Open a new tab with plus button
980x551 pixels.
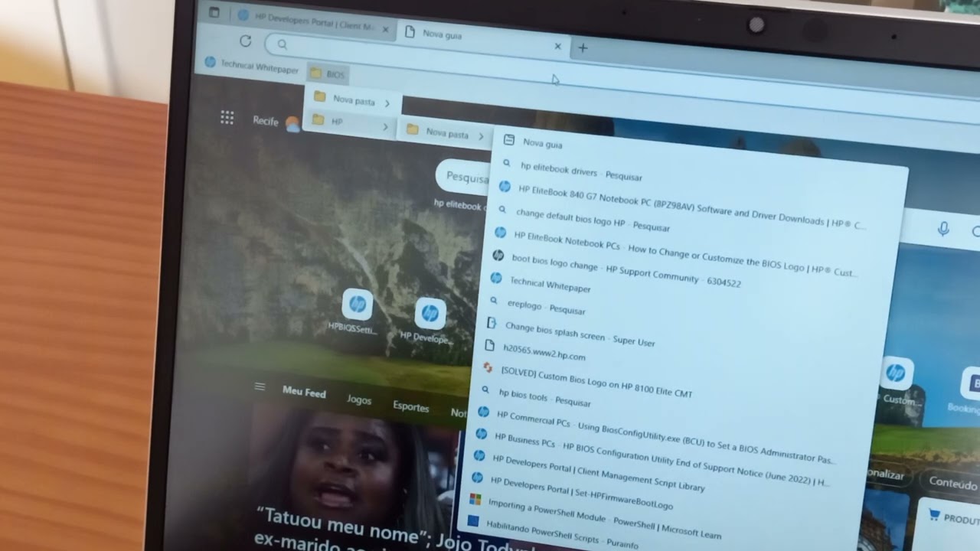click(x=583, y=48)
